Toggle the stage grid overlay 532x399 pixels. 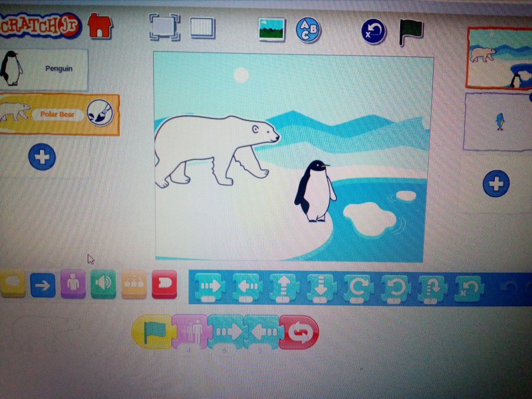coord(203,28)
